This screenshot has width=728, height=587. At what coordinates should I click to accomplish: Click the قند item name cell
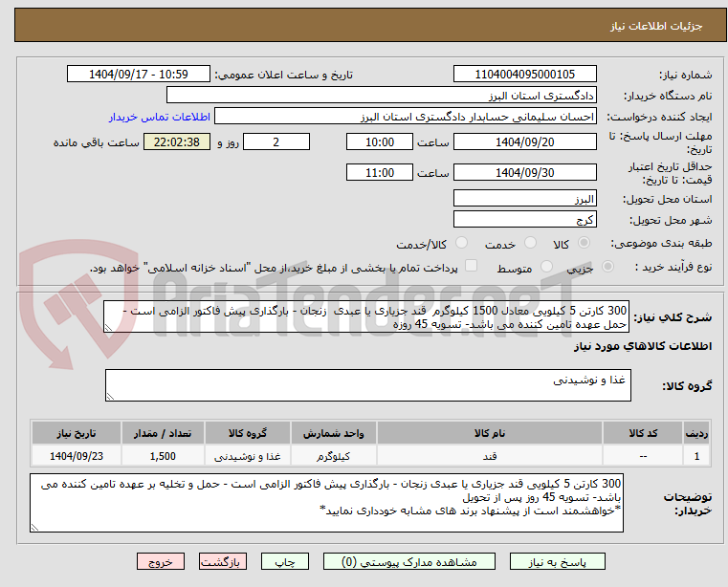490,456
